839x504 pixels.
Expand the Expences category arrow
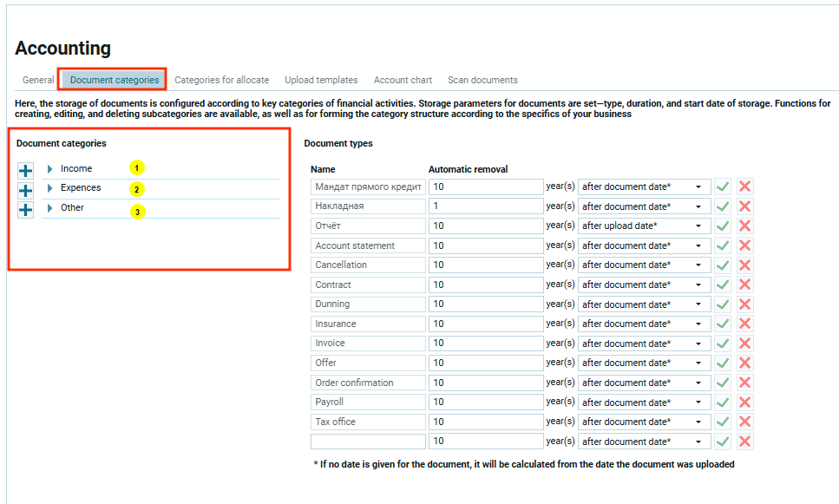(x=50, y=188)
